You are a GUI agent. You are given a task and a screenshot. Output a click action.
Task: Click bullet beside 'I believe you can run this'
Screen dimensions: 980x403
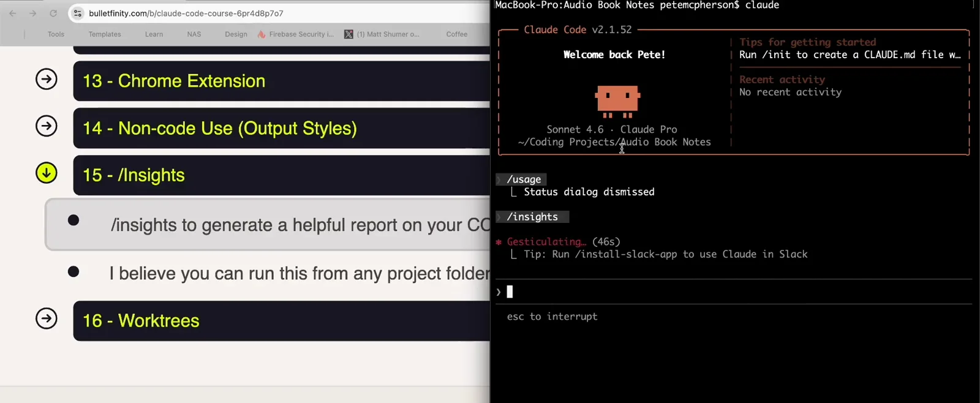(x=73, y=271)
